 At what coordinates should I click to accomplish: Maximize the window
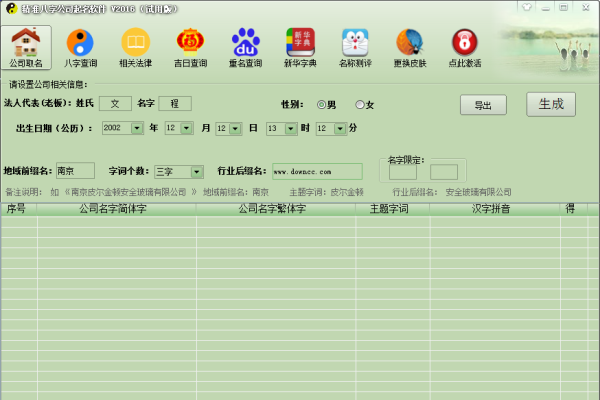pyautogui.click(x=564, y=7)
